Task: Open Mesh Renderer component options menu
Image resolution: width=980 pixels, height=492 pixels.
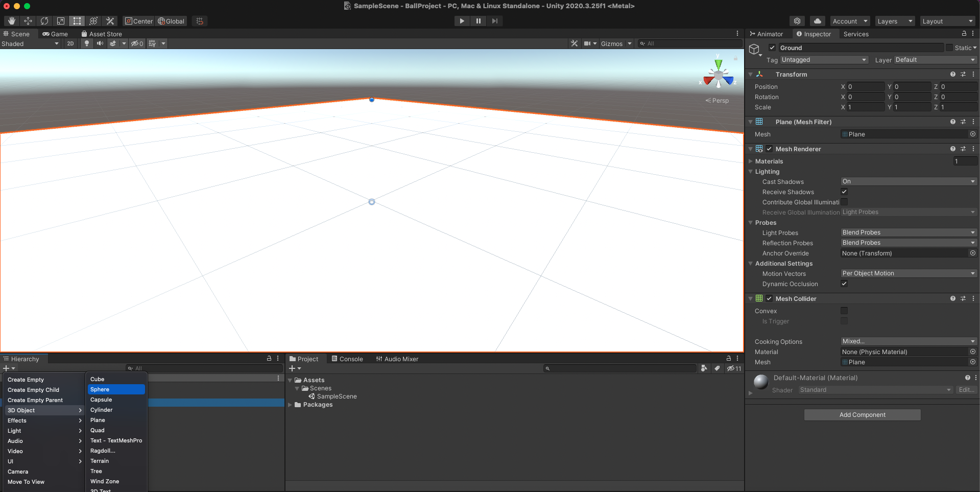Action: point(973,149)
